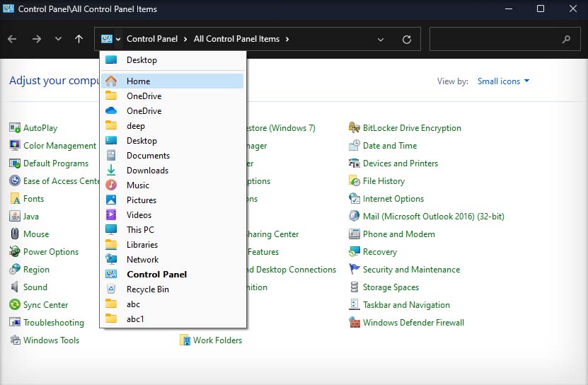Choose the OneDrive entry with cloud icon
Screen dimensions: 588x385
173,110
